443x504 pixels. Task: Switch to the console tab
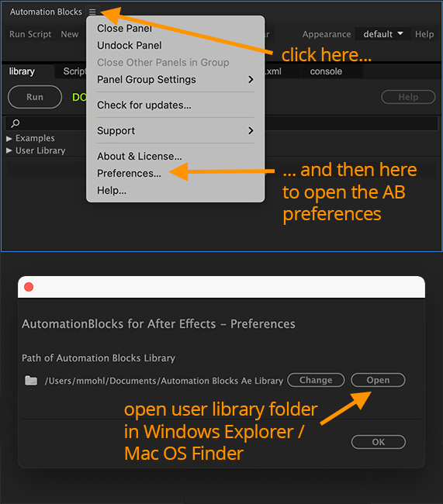click(326, 71)
